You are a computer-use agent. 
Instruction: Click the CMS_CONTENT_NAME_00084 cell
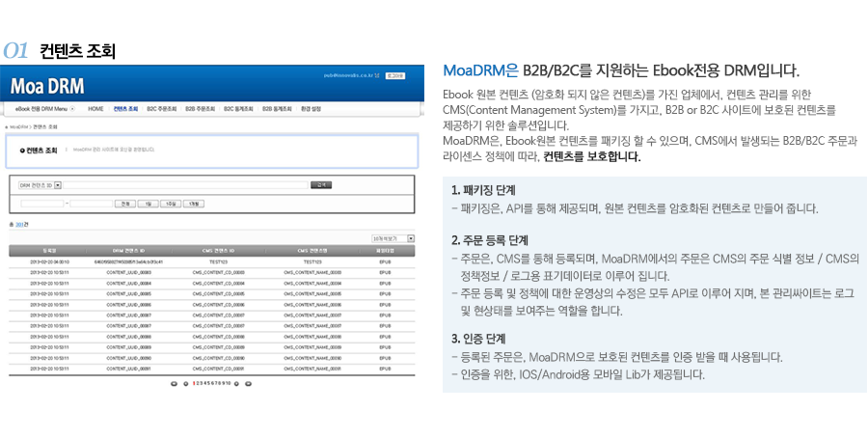click(x=312, y=284)
